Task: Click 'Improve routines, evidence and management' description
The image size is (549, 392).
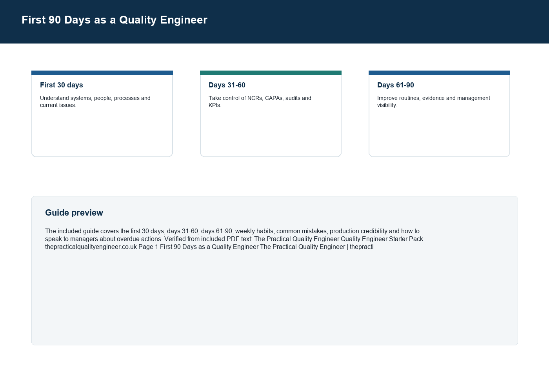Action: [x=434, y=102]
